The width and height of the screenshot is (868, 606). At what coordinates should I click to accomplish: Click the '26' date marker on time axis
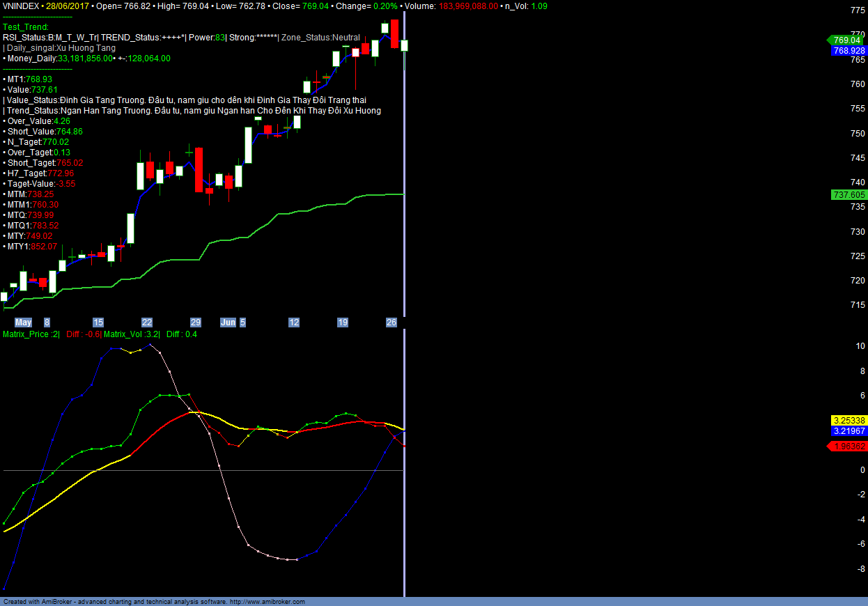click(x=392, y=323)
